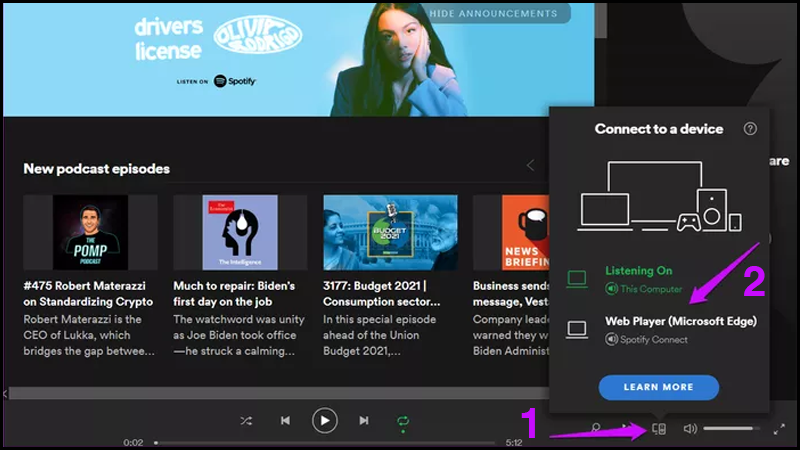Click the help question mark icon
The image size is (800, 450).
tap(750, 129)
